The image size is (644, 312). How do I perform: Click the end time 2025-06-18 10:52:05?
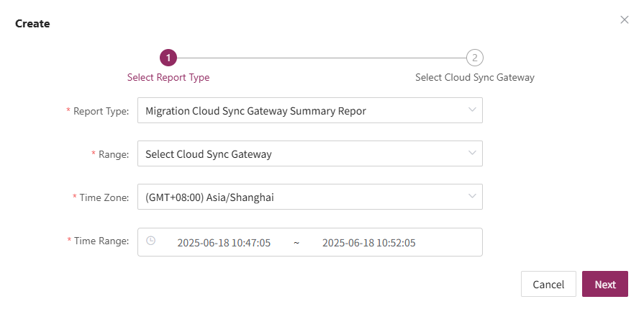[369, 243]
